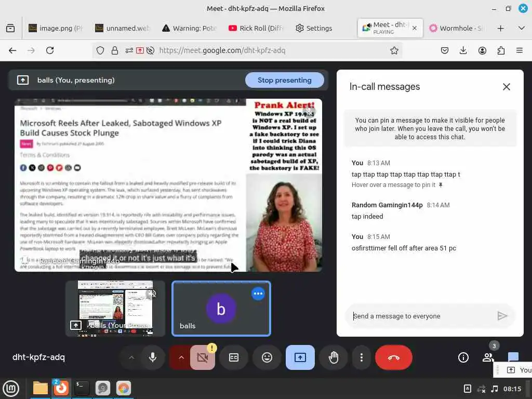Screen dimensions: 532x399
Task: Click the screen sharing indicator in the URL bar
Action: [x=140, y=50]
